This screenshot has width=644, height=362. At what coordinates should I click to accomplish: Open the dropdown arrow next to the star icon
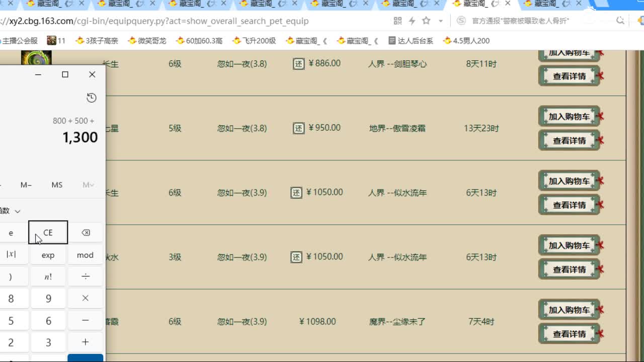point(441,21)
